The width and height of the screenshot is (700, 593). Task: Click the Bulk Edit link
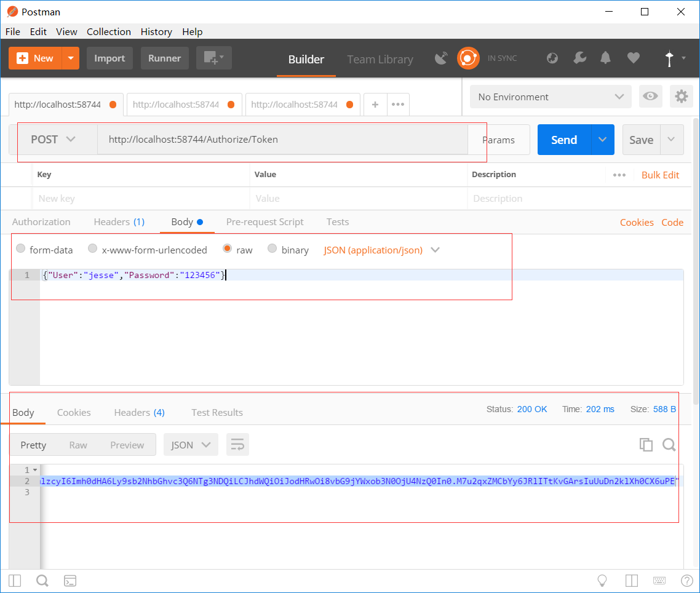pos(660,175)
